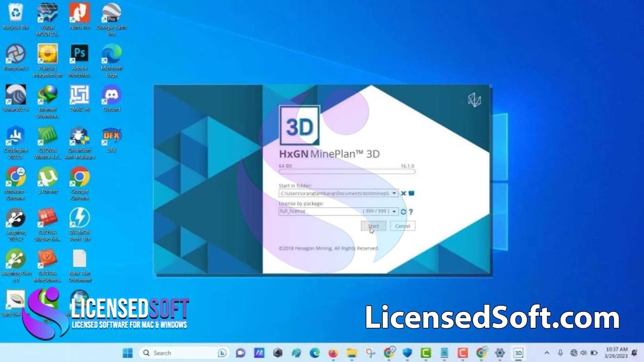This screenshot has height=362, width=644.
Task: Open Snipping Tool from the taskbar
Action: point(370,353)
